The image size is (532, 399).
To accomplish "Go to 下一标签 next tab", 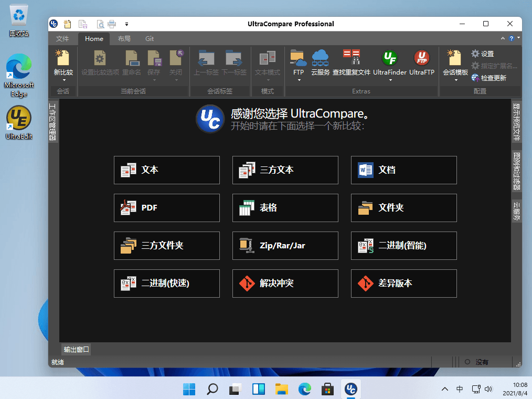I will [x=234, y=63].
